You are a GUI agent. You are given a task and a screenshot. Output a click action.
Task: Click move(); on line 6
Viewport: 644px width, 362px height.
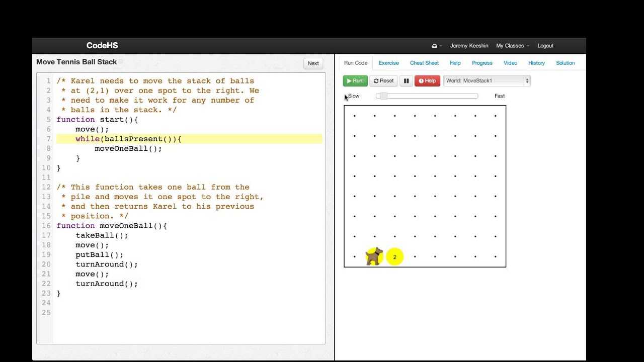92,129
